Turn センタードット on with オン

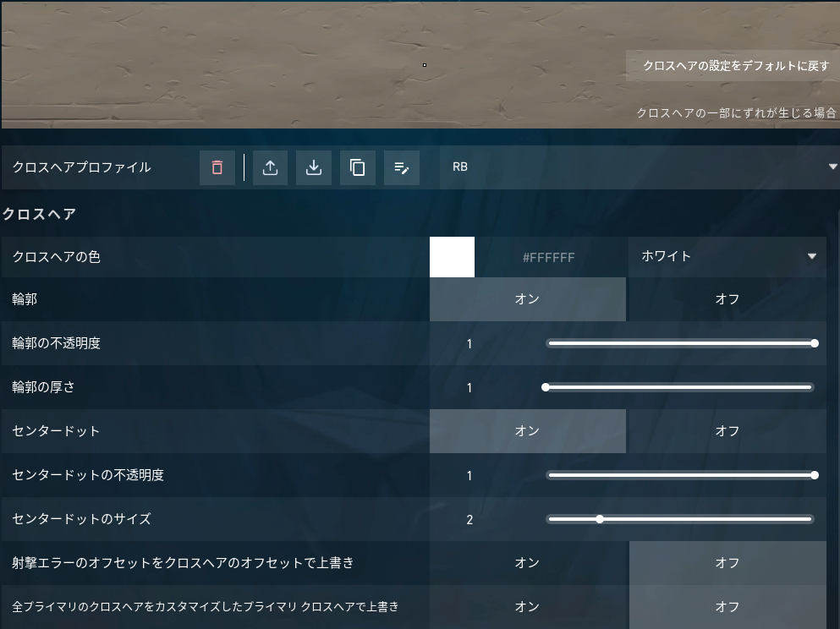[527, 431]
